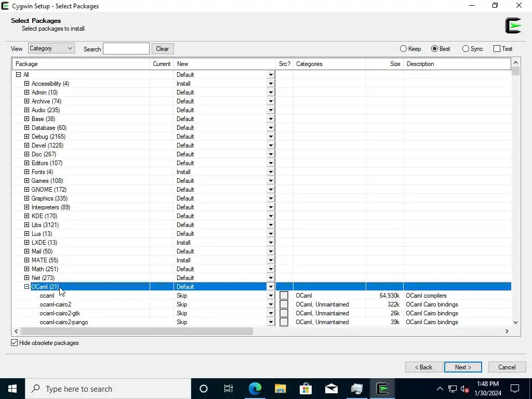The image size is (532, 399).
Task: Click the Categories column header
Action: coord(329,64)
